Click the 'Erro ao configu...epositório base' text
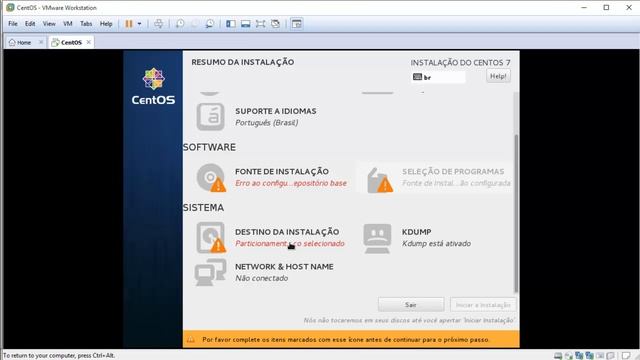Image resolution: width=640 pixels, height=360 pixels. point(291,183)
